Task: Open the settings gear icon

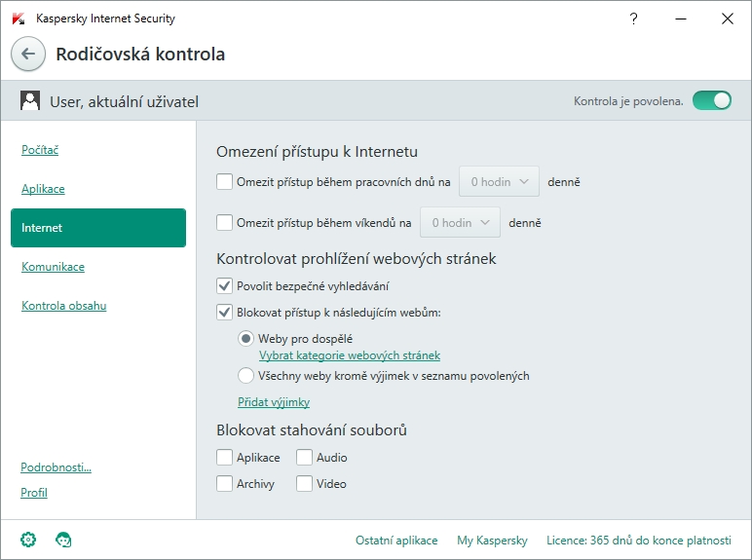Action: 28,540
